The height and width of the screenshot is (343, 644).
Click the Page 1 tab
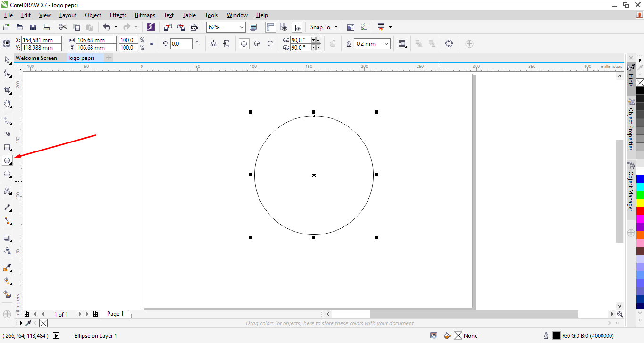tap(115, 314)
